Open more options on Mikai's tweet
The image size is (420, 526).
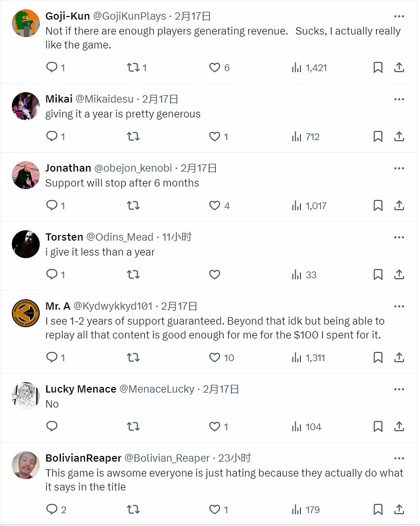399,99
